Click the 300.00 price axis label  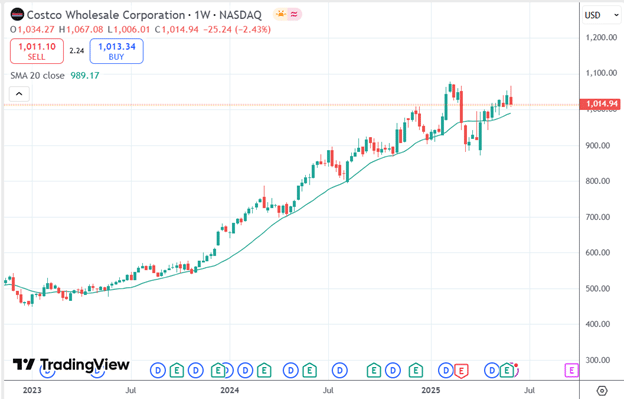(598, 360)
